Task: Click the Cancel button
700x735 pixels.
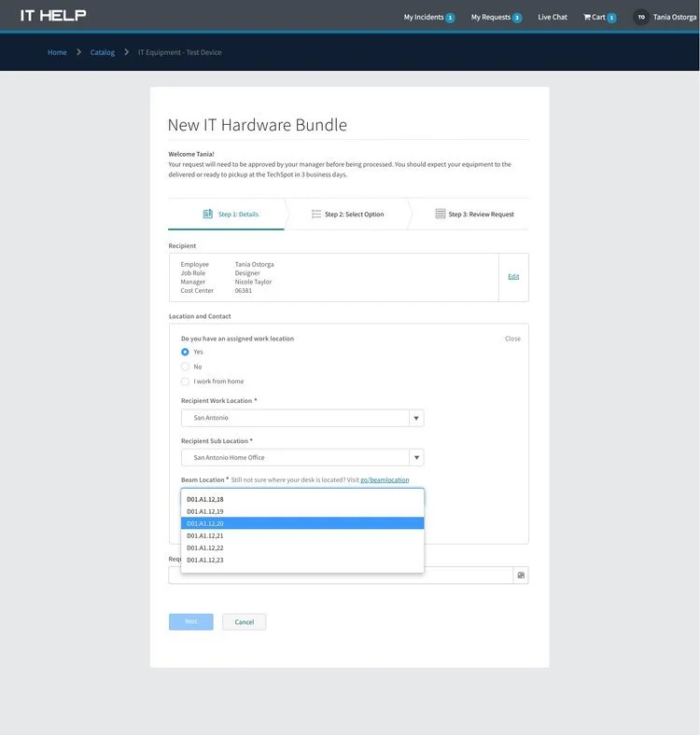Action: (244, 622)
